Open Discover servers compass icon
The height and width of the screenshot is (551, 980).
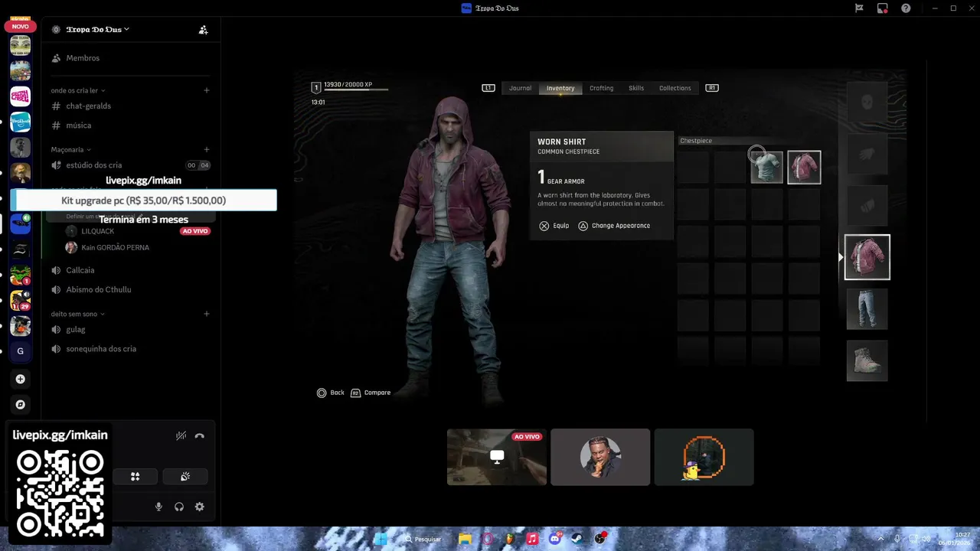[21, 404]
